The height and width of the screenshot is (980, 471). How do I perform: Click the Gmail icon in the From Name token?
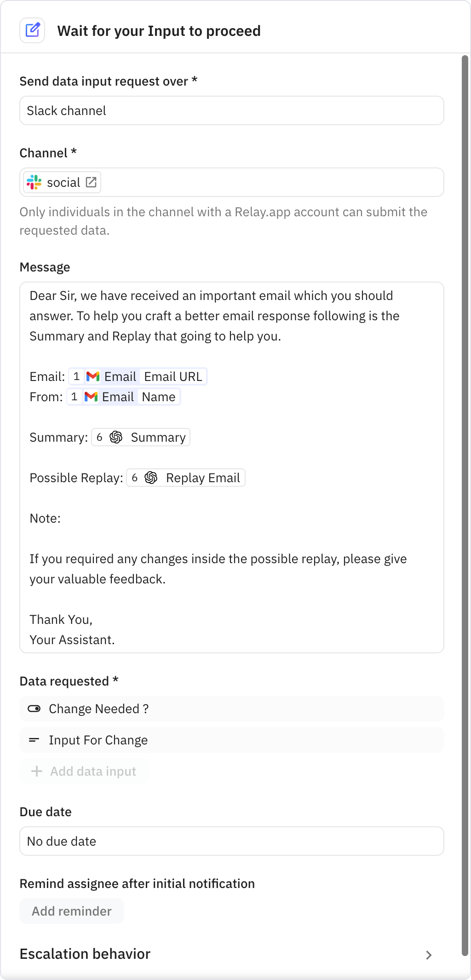[x=92, y=396]
